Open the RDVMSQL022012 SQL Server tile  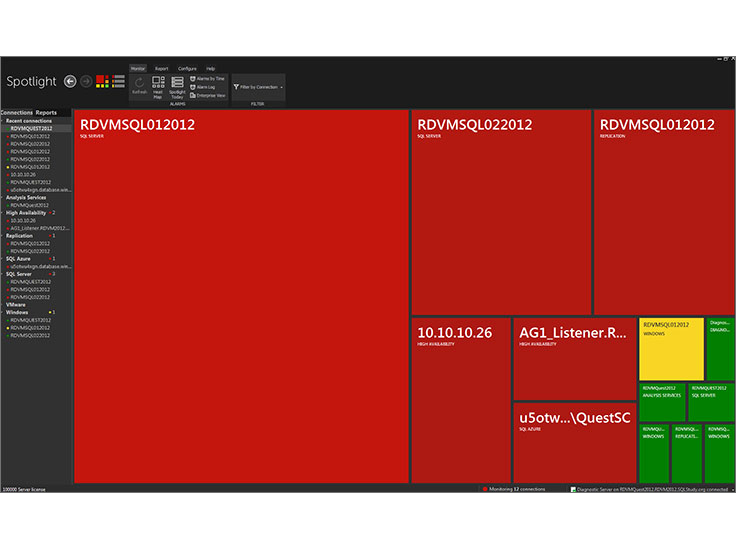pyautogui.click(x=501, y=212)
